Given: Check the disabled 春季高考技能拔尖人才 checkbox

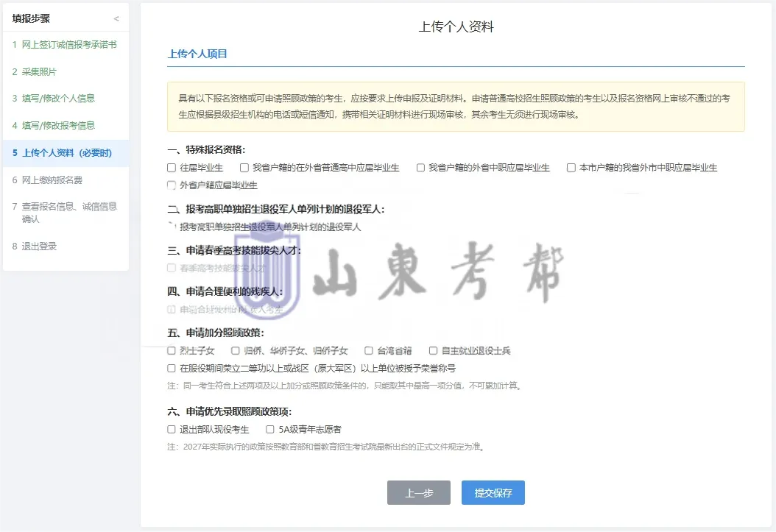Looking at the screenshot, I should coord(172,268).
